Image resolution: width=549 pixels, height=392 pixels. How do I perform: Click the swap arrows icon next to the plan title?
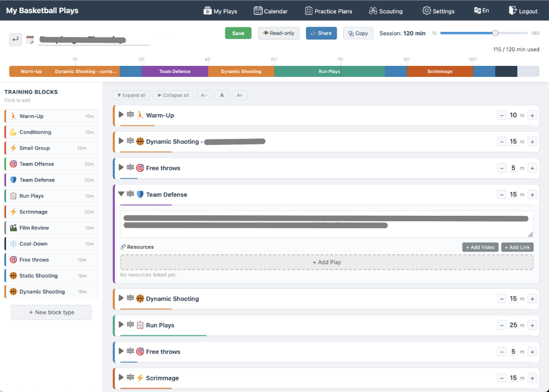[x=15, y=40]
